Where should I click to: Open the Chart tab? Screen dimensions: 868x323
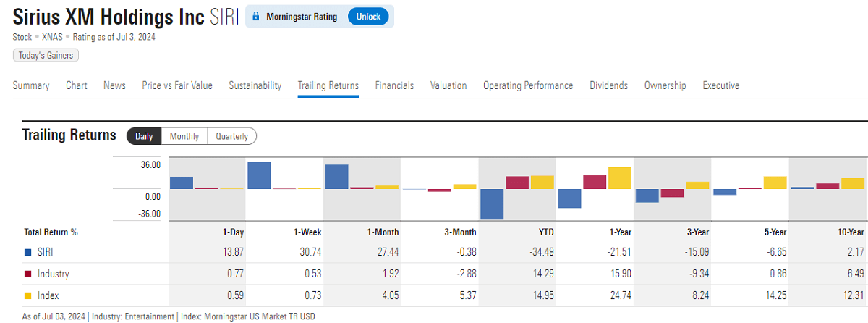tap(77, 85)
